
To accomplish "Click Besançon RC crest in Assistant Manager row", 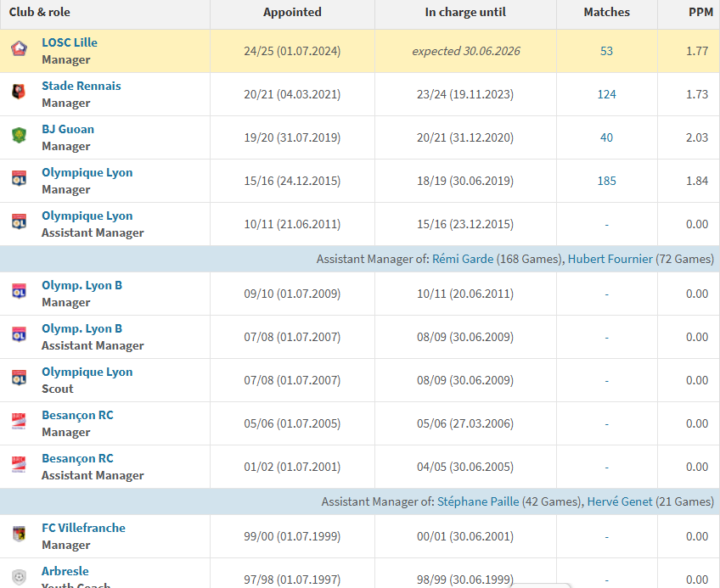I will 19,464.
